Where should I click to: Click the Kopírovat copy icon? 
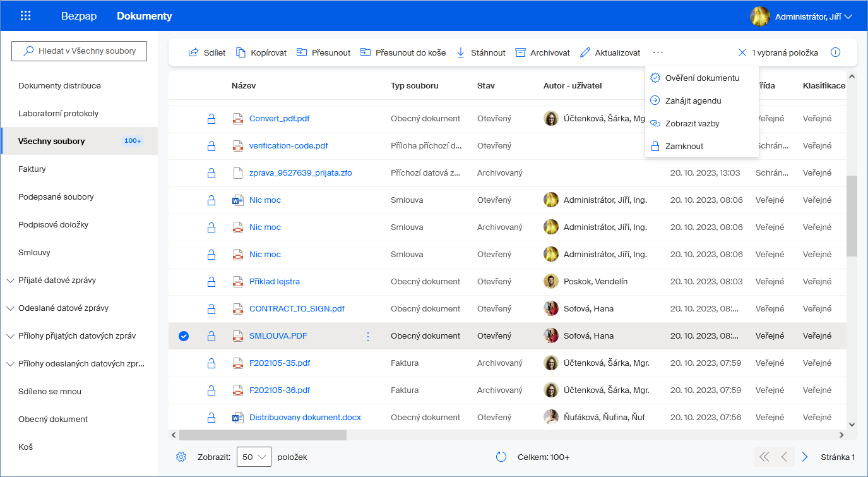241,52
